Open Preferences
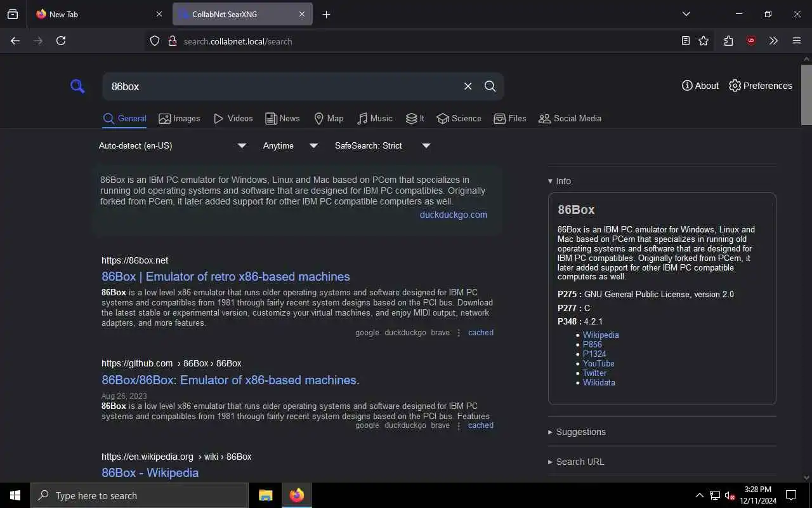The width and height of the screenshot is (812, 508). point(761,86)
